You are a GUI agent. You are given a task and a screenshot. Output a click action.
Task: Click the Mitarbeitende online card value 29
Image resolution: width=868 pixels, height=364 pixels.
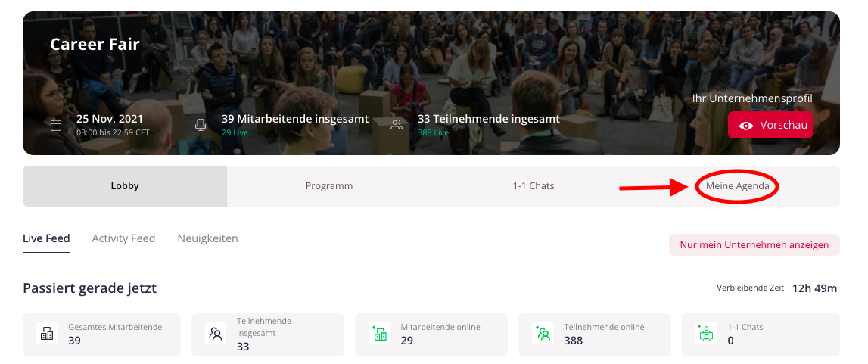coord(407,341)
